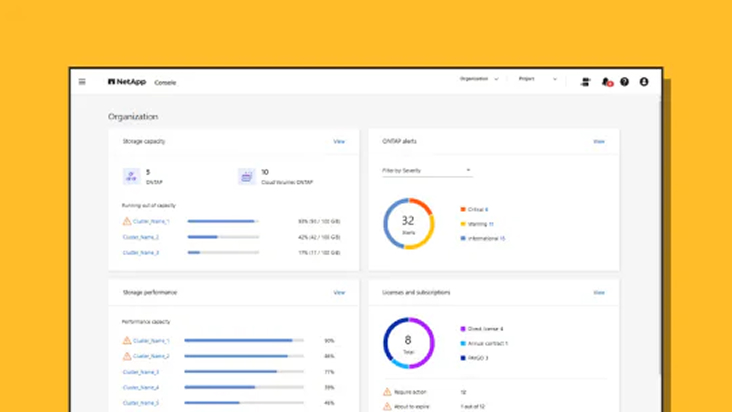
Task: Click the NetApp logo
Action: (127, 82)
